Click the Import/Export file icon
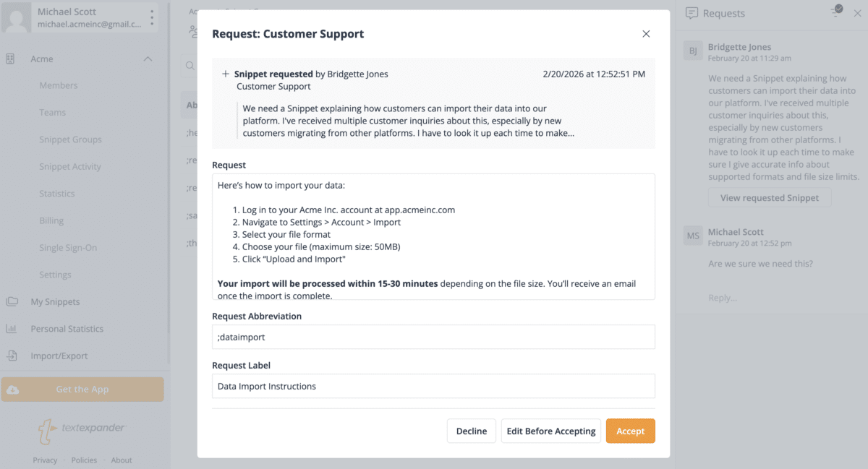 [x=12, y=356]
